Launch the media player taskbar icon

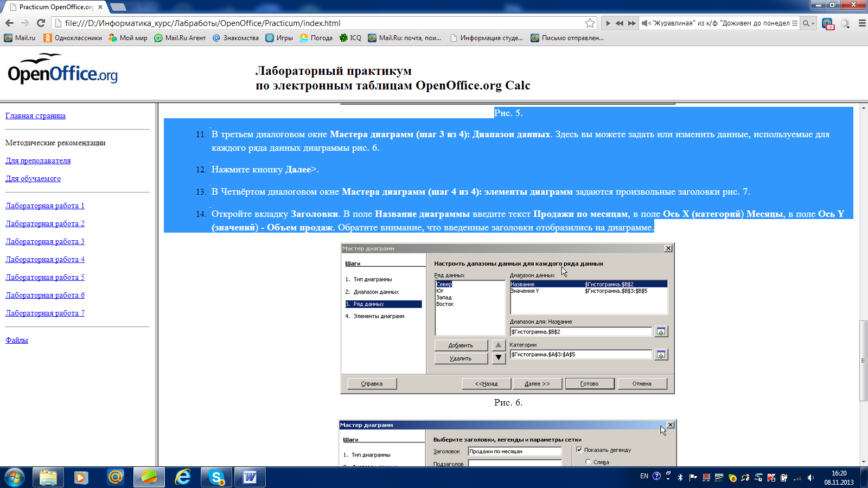(81, 477)
